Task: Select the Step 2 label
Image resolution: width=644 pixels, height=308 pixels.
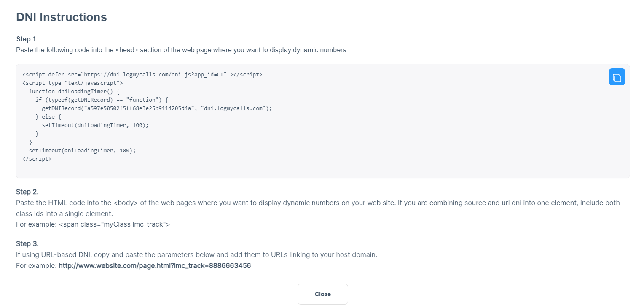Action: tap(27, 192)
